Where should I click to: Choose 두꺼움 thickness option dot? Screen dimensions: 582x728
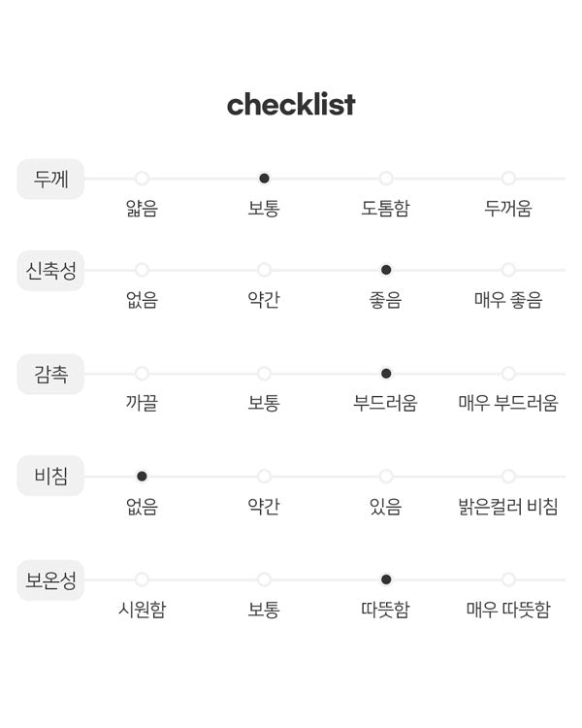click(508, 179)
